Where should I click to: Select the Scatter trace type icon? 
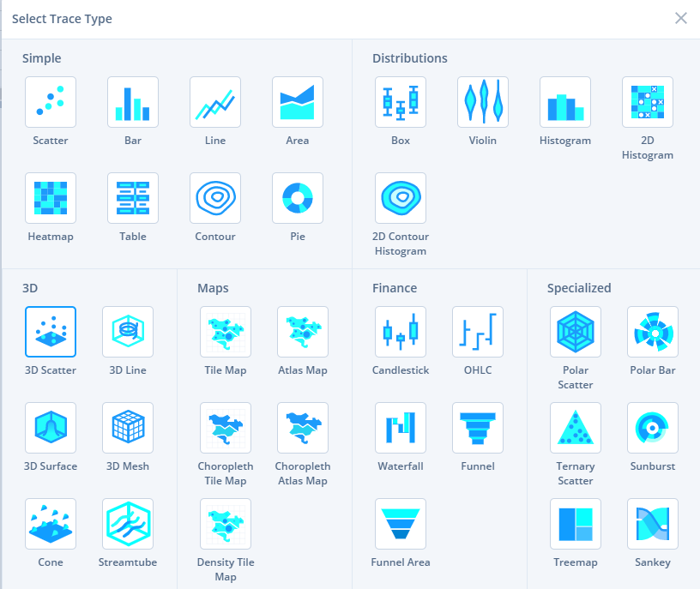(51, 102)
